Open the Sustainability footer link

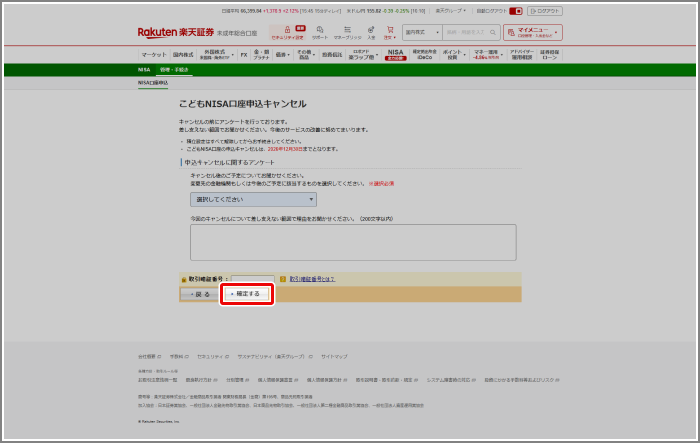[275, 356]
